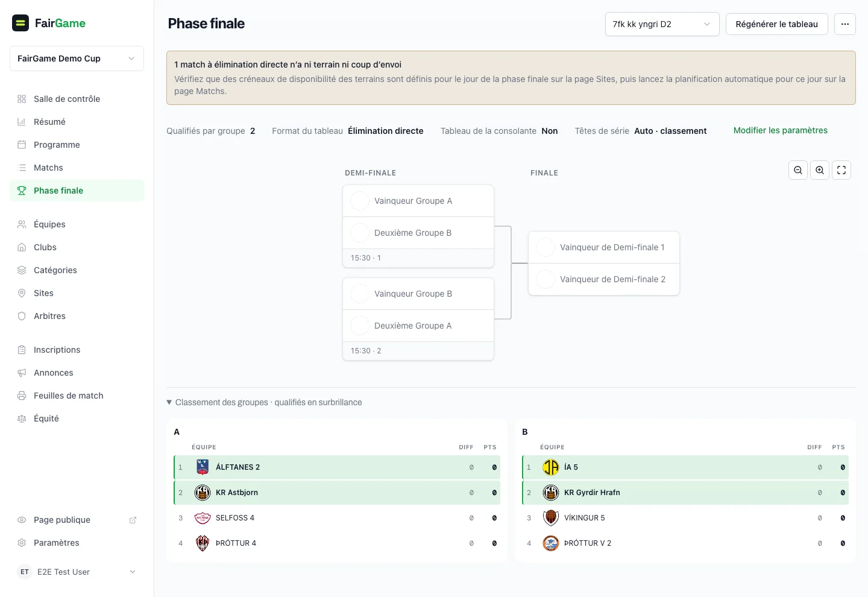Open the three-dots more options menu
Image resolution: width=868 pixels, height=597 pixels.
point(845,24)
